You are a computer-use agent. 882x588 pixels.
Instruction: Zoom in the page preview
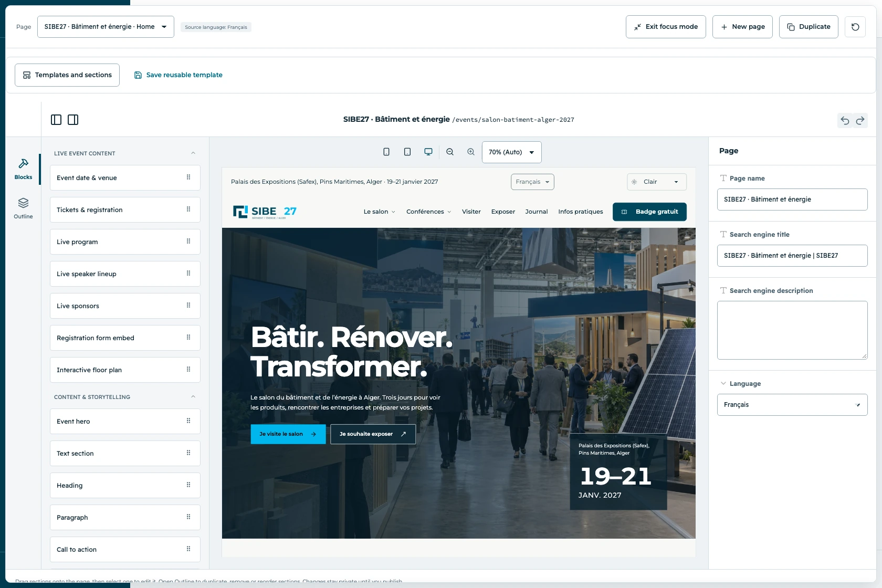click(471, 152)
